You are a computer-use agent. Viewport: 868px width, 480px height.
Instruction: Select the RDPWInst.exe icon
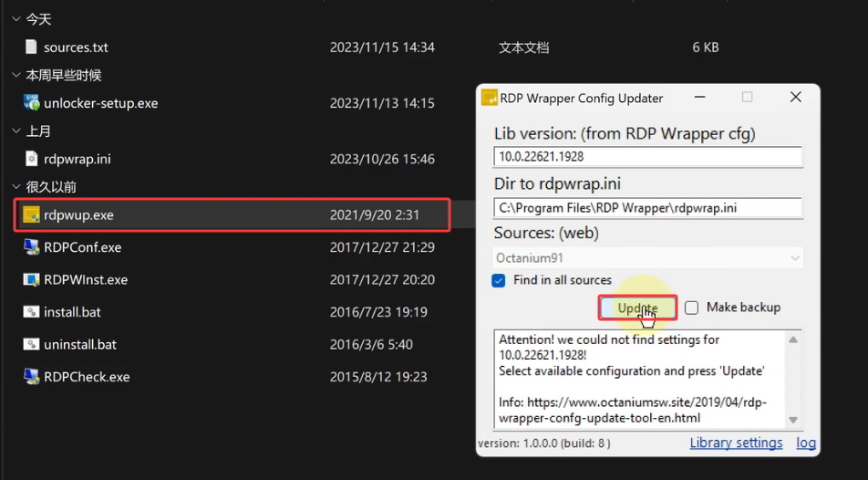coord(32,280)
